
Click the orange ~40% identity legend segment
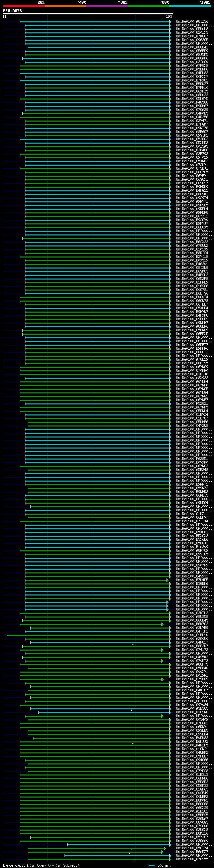[x=66, y=6]
